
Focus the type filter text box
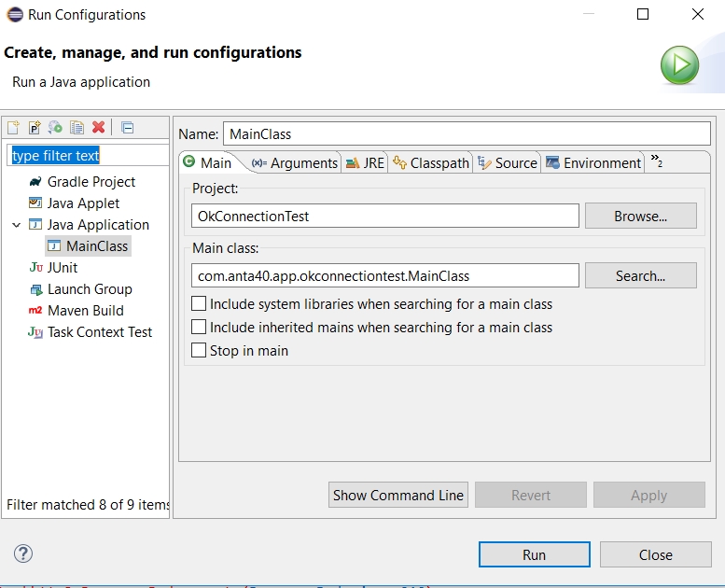[88, 155]
